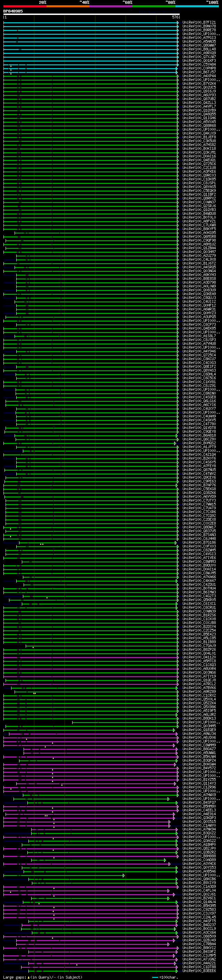Screen dimensions: 222x980
Task: Select hit UniRef100_B7FI21
Action: (199, 23)
